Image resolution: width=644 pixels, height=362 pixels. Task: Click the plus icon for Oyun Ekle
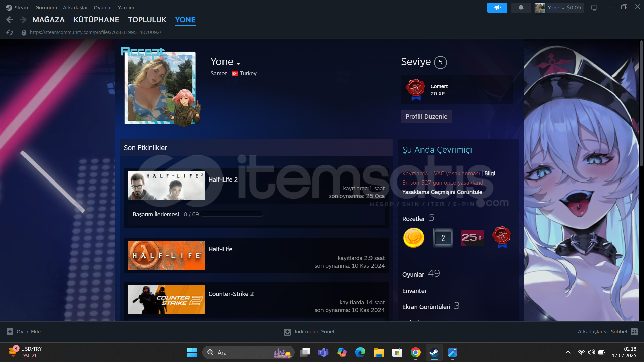(x=10, y=332)
